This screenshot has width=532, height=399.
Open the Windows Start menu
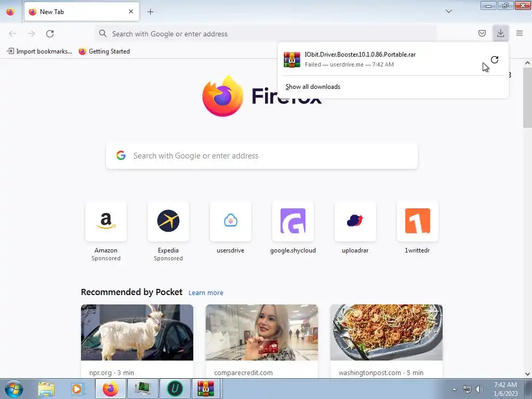pos(14,389)
